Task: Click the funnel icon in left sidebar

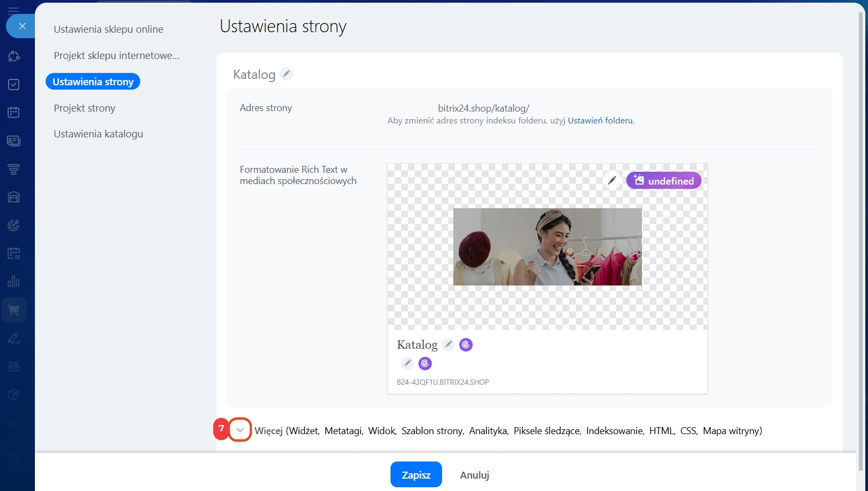Action: 14,169
